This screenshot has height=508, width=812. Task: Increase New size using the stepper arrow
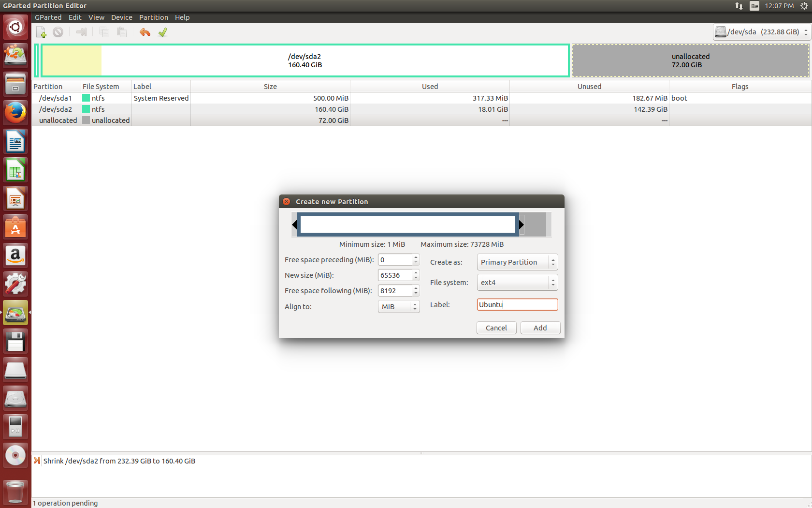(416, 272)
